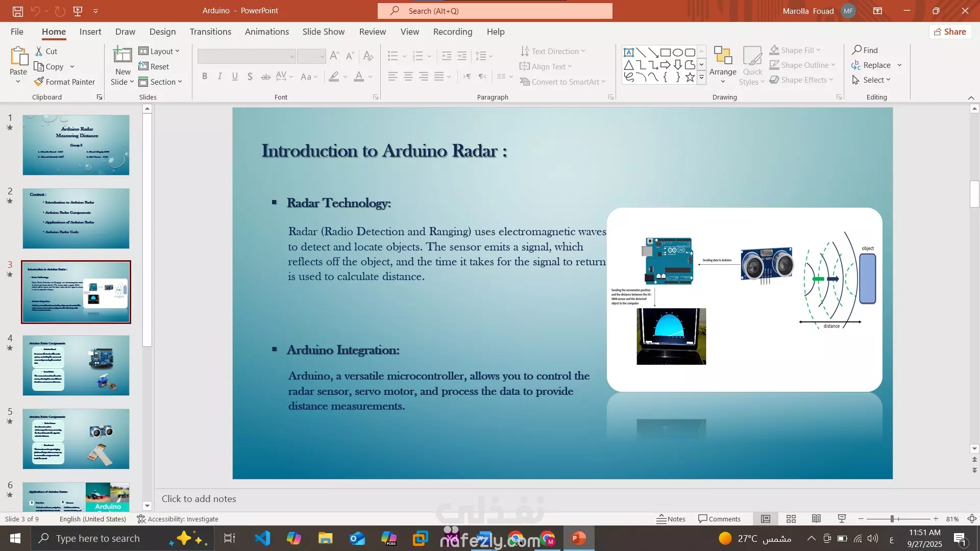980x551 pixels.
Task: Open the font size combo box
Action: click(311, 56)
